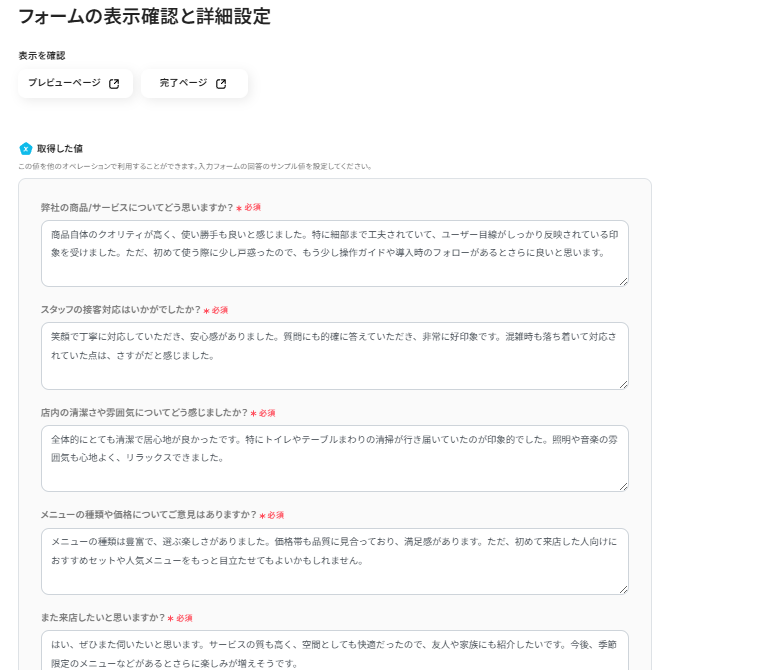
Task: Click the 必須 mark beside メニューの種類や価格 question
Action: 272,515
